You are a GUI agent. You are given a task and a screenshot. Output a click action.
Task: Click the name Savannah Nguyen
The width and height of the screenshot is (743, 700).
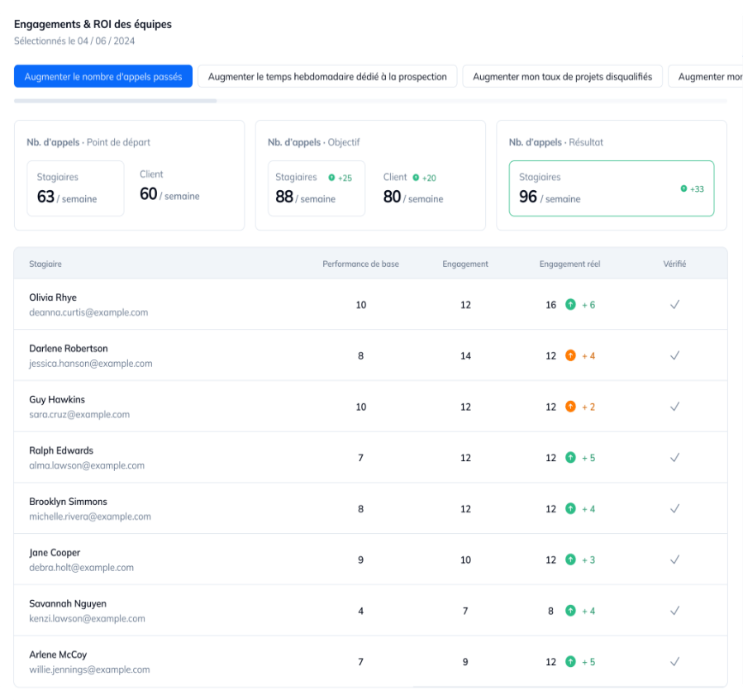[68, 604]
